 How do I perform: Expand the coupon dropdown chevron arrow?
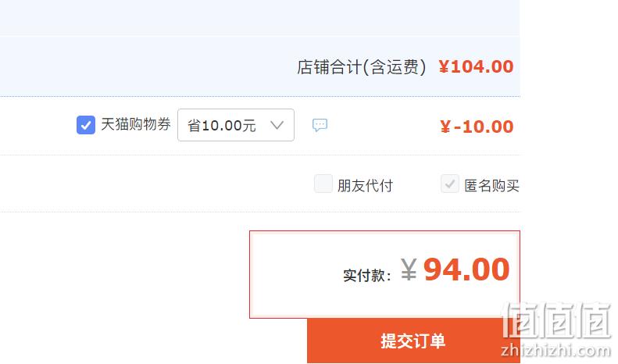point(277,125)
